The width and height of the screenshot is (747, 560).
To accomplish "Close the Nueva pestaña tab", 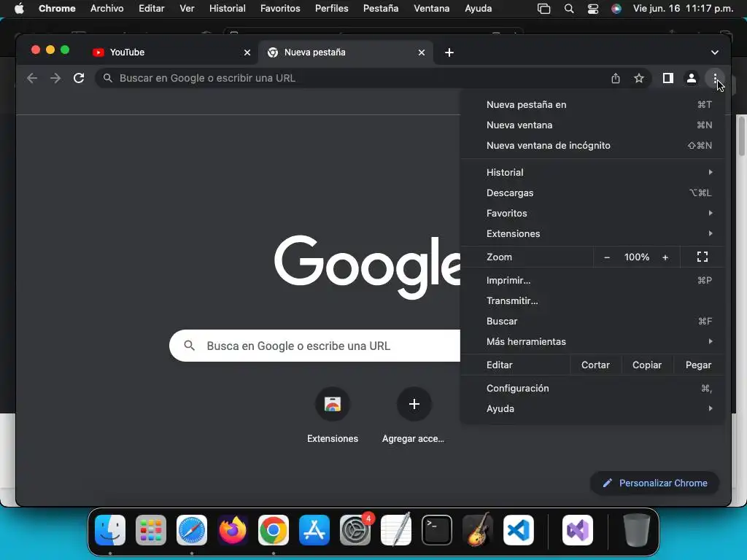I will (421, 52).
